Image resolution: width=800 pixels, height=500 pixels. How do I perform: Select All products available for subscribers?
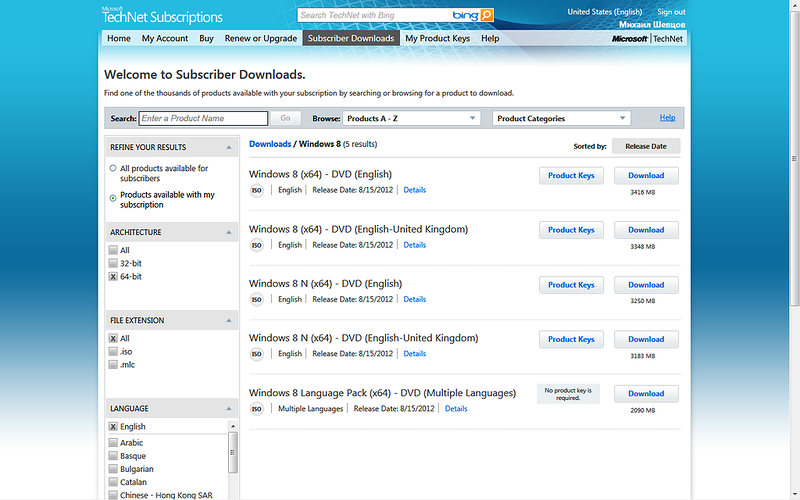click(113, 168)
